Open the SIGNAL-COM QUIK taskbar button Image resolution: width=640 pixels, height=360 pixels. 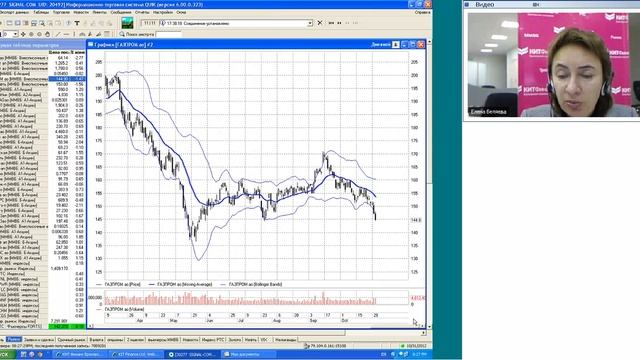point(193,354)
